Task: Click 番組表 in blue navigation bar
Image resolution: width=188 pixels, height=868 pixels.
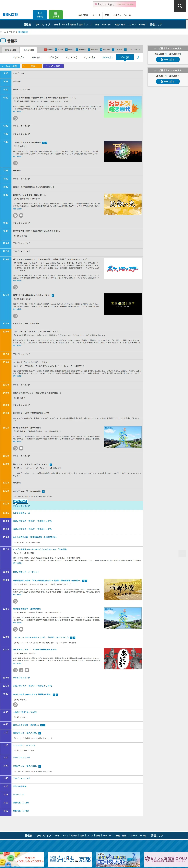Action: click(x=27, y=25)
